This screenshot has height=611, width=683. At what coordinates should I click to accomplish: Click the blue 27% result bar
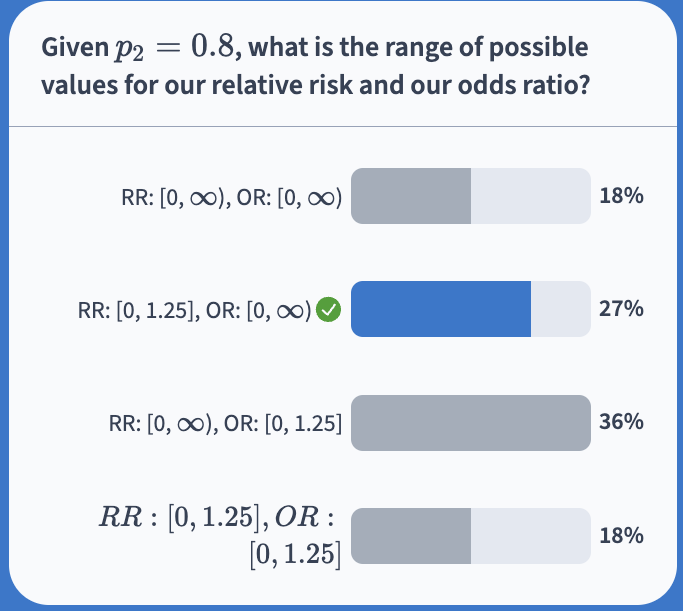pyautogui.click(x=440, y=309)
